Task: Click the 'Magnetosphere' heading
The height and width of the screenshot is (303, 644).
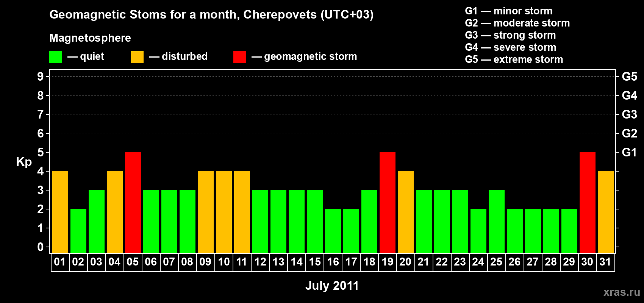Action: (90, 38)
